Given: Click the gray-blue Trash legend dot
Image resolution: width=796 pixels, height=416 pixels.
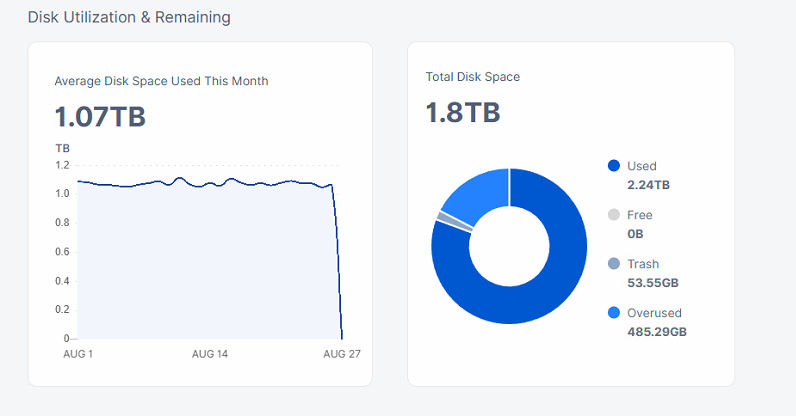Looking at the screenshot, I should coord(613,264).
